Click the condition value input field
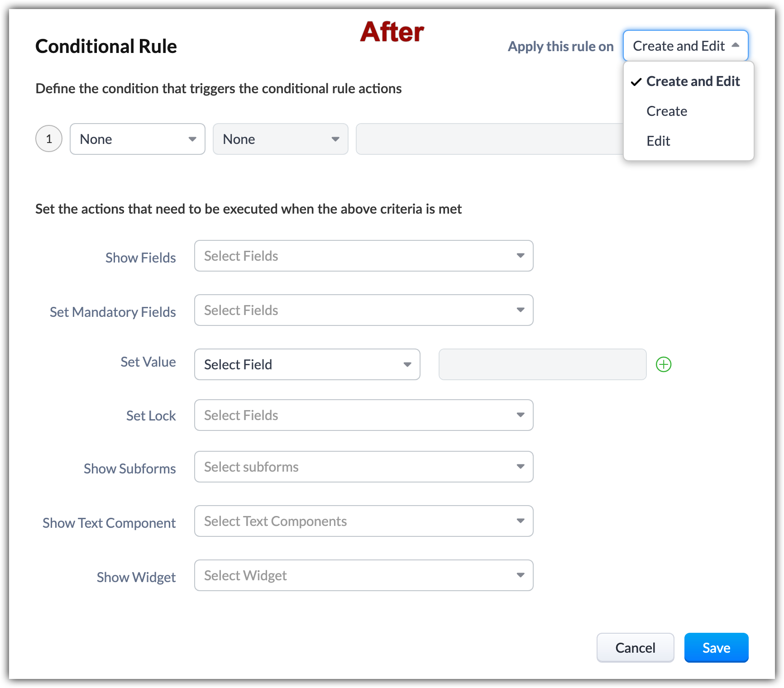The height and width of the screenshot is (688, 784). [489, 139]
